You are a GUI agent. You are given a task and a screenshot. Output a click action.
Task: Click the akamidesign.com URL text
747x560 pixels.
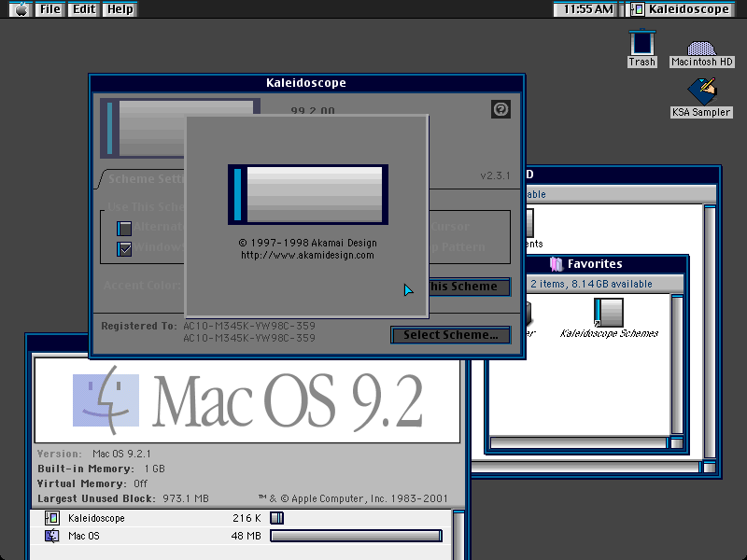point(307,255)
